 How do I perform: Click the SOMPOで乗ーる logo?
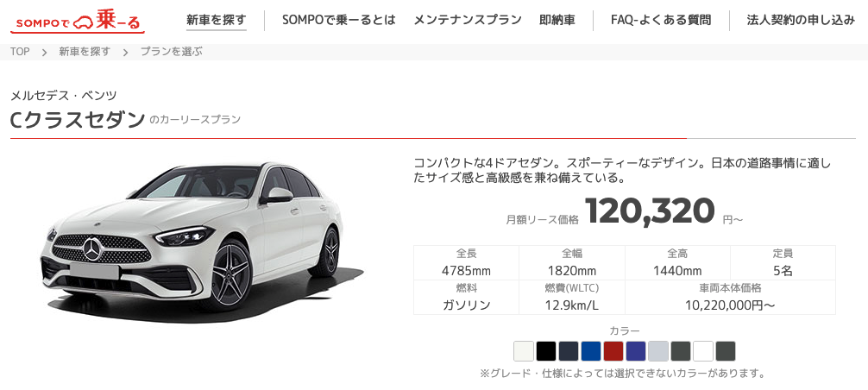pos(78,22)
